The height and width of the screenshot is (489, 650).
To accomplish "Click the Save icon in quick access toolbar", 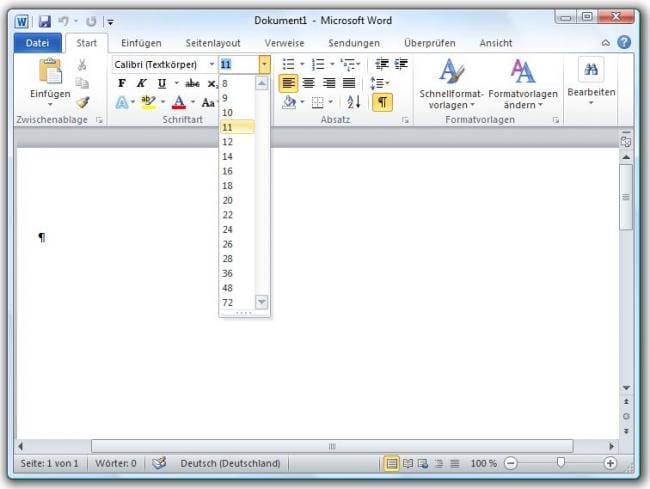I will [44, 21].
